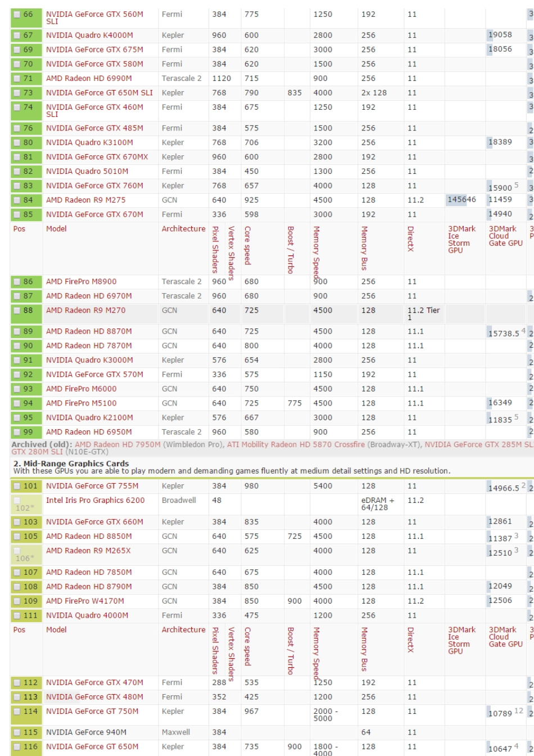This screenshot has height=756, width=534.
Task: Click the NVIDIA GeForce GT 755M link
Action: pos(91,485)
